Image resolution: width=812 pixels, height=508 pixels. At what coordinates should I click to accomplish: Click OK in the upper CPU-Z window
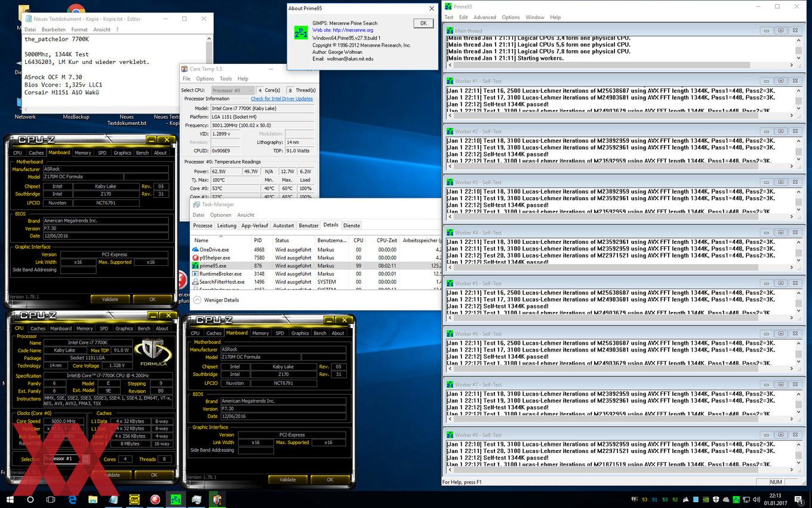pyautogui.click(x=152, y=299)
